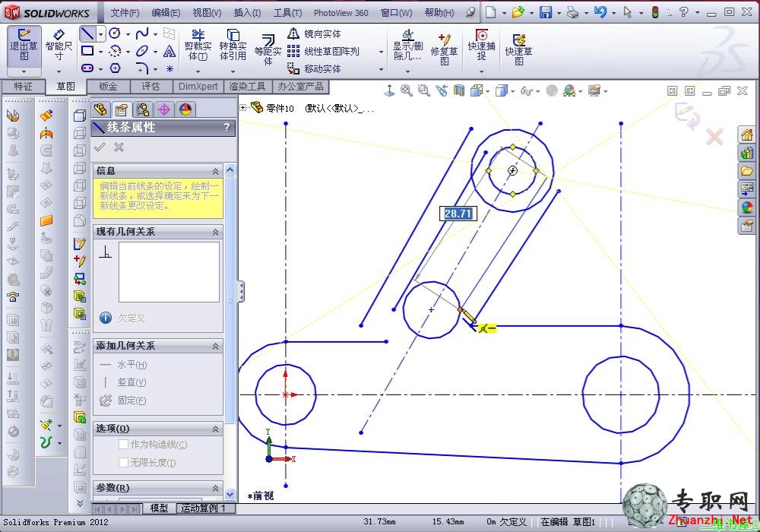Screen dimensions: 760x532
Task: Add 竖直 (Vertical) relation
Action: click(124, 382)
